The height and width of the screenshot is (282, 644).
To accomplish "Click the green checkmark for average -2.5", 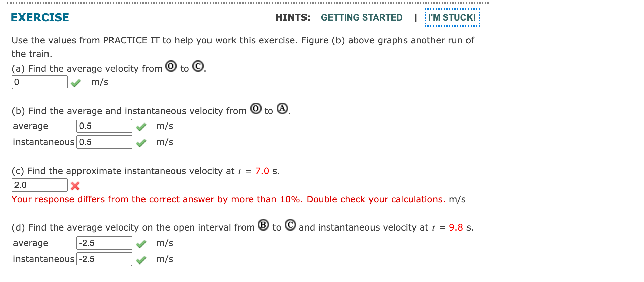I will click(141, 243).
